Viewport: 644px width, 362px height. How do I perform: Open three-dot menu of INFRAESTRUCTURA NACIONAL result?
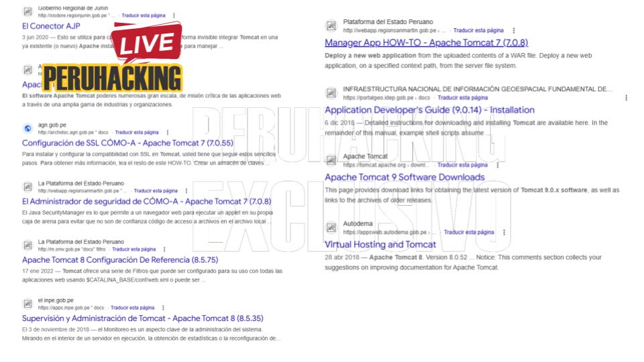point(627,98)
